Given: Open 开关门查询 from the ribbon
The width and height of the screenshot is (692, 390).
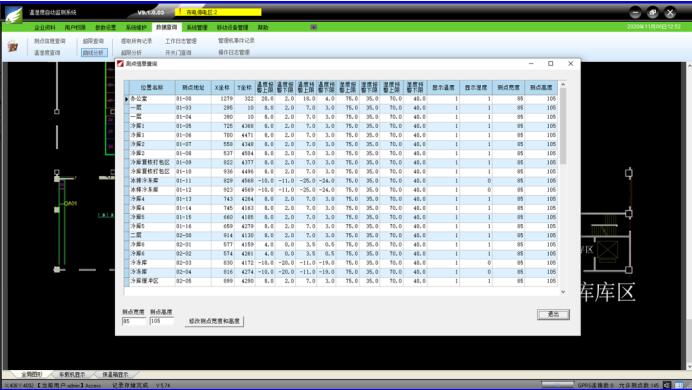Looking at the screenshot, I should tap(178, 52).
